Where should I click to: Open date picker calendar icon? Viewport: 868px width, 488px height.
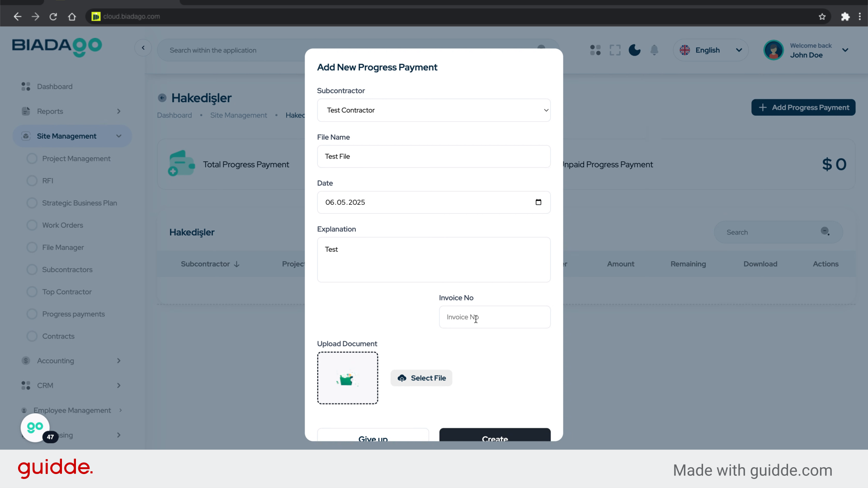pyautogui.click(x=538, y=202)
